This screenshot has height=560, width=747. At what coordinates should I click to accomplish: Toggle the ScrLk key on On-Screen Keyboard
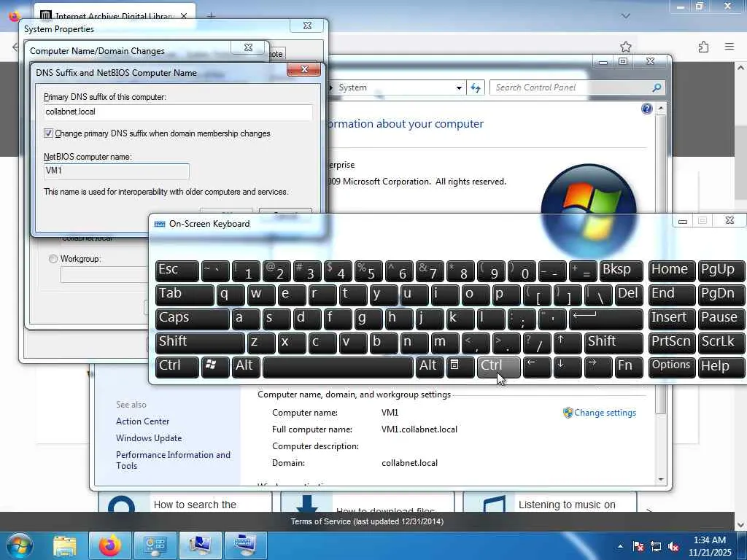[721, 343]
